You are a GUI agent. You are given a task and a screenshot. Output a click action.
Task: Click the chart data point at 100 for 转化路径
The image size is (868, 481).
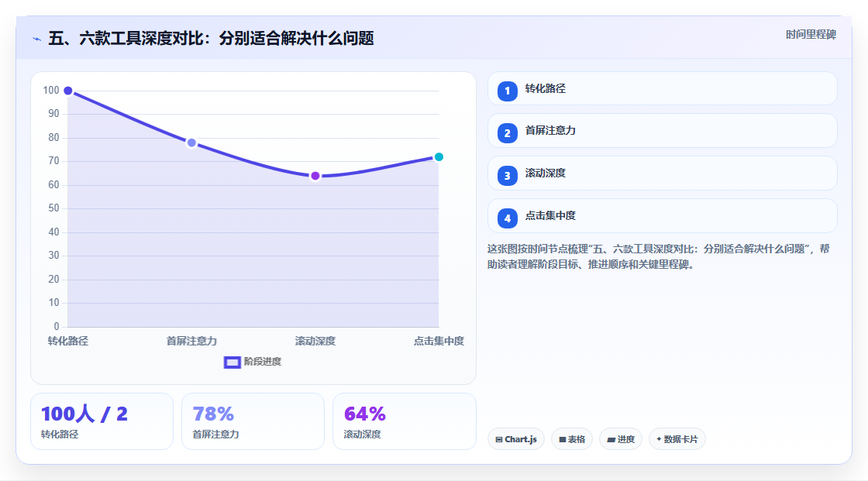coord(68,91)
